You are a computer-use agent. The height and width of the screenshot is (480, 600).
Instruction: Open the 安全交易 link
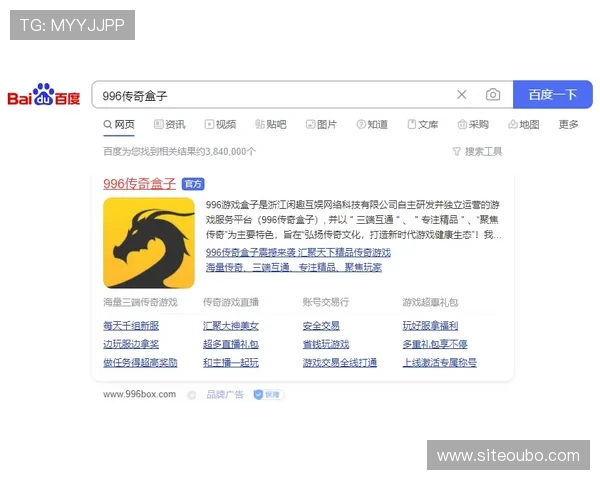[x=321, y=326]
